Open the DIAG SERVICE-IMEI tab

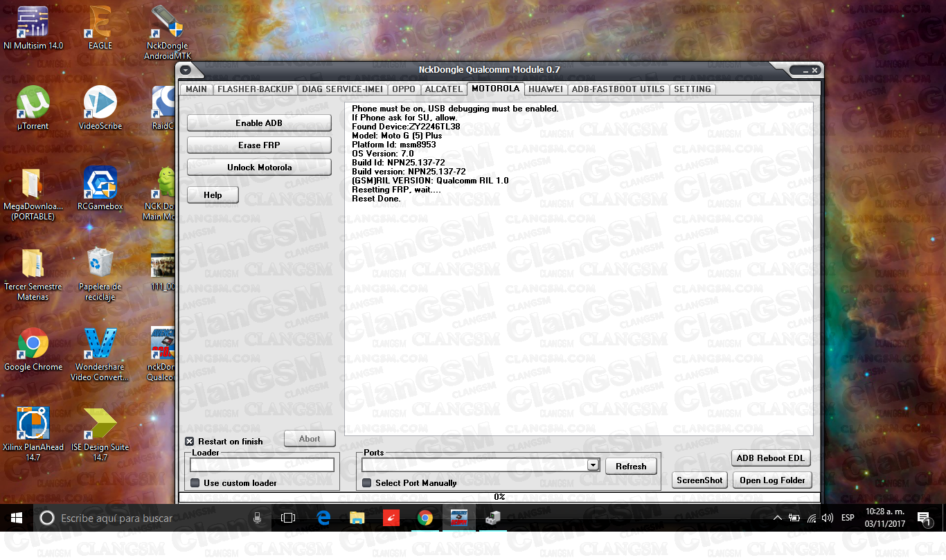[343, 89]
